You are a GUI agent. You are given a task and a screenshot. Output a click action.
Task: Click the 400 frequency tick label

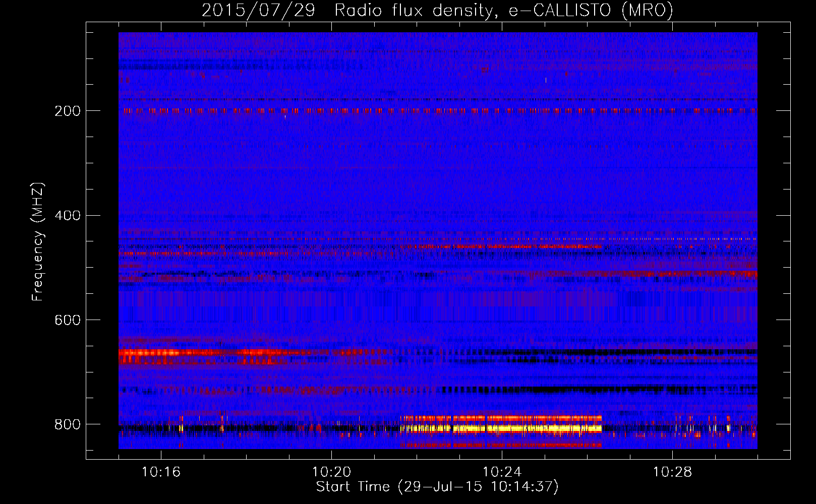point(68,216)
